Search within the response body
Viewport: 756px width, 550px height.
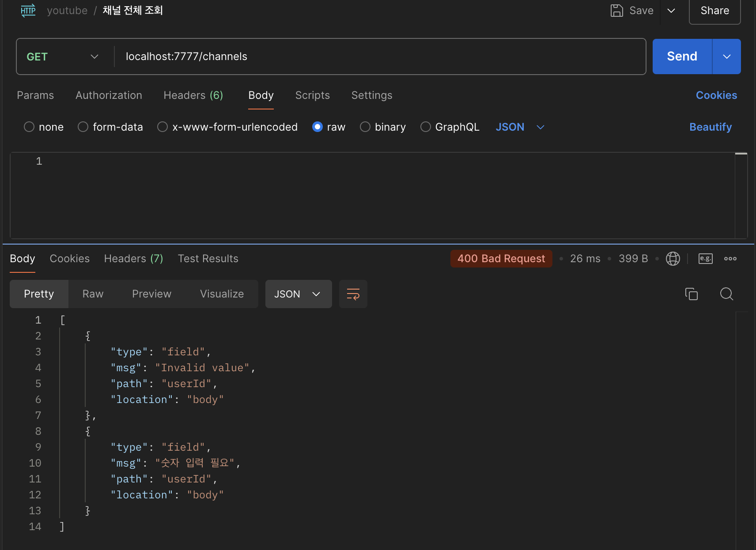(x=726, y=294)
